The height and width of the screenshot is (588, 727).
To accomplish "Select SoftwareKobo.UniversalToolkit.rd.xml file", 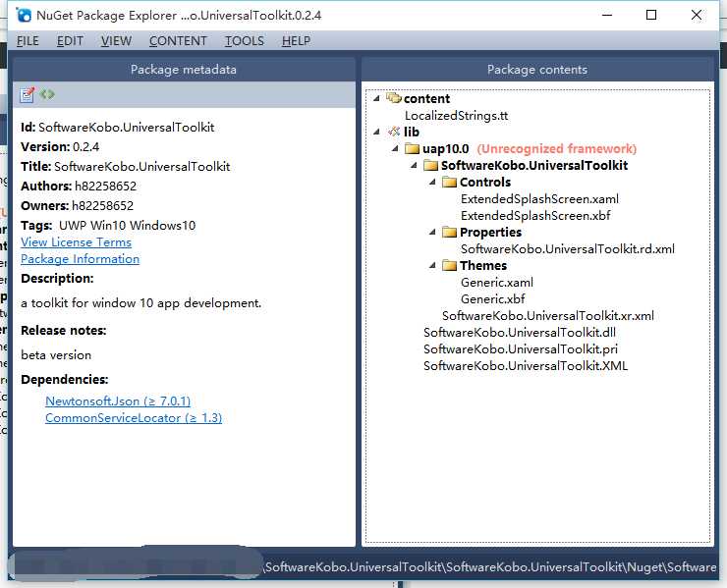I will [x=568, y=248].
